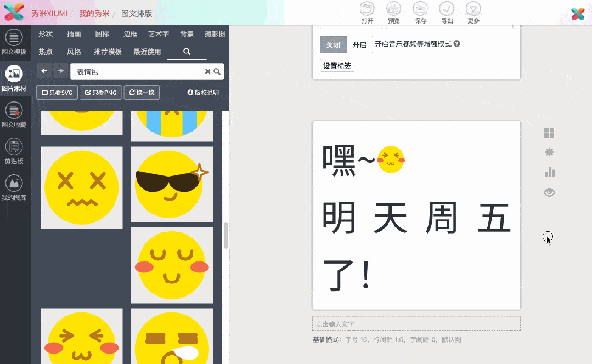Open the 插画 category tab

[74, 33]
